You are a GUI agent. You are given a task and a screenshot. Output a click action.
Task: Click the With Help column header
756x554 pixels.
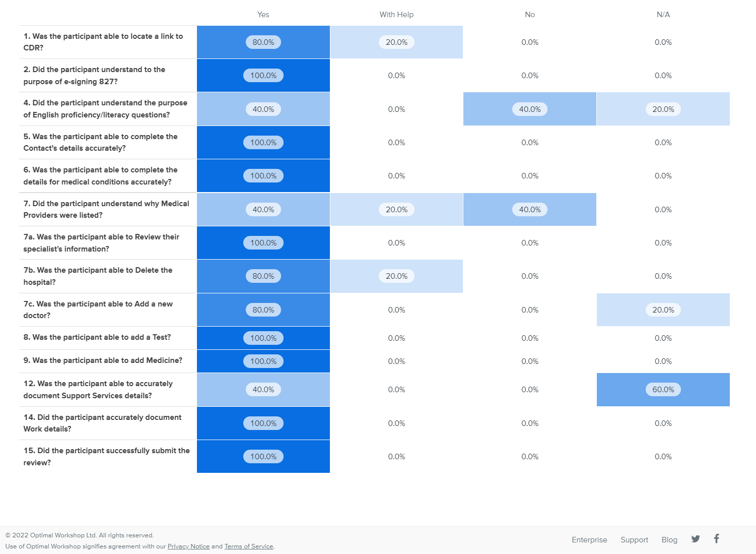396,15
